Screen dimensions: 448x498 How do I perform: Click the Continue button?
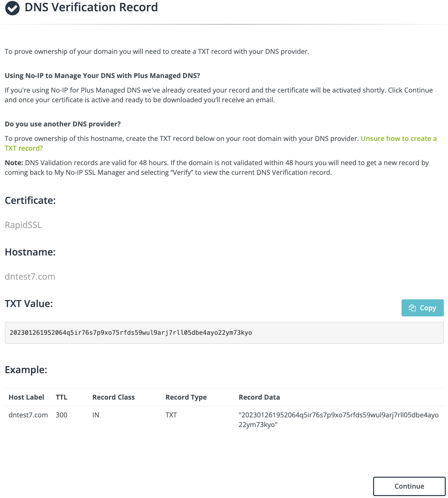click(x=409, y=486)
